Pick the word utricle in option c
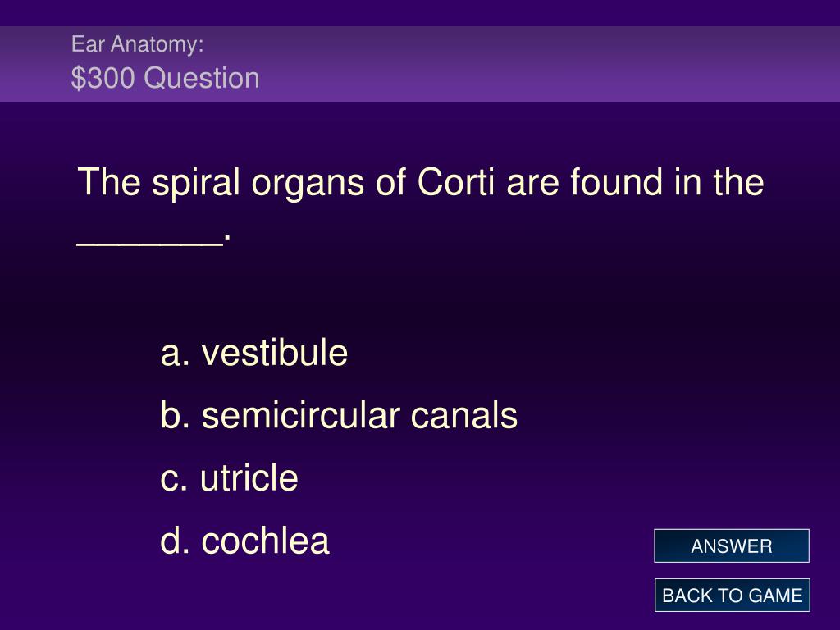This screenshot has width=840, height=630. 249,477
